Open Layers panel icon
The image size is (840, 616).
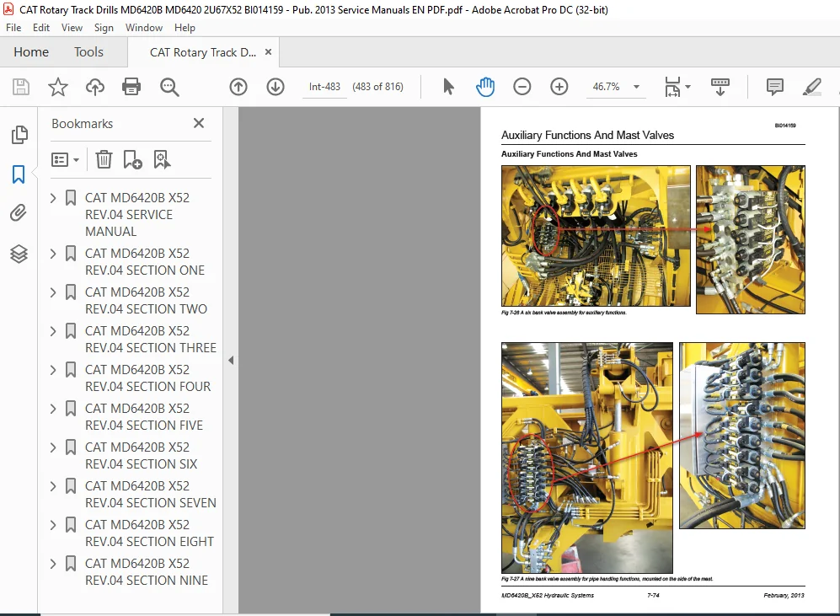coord(19,254)
